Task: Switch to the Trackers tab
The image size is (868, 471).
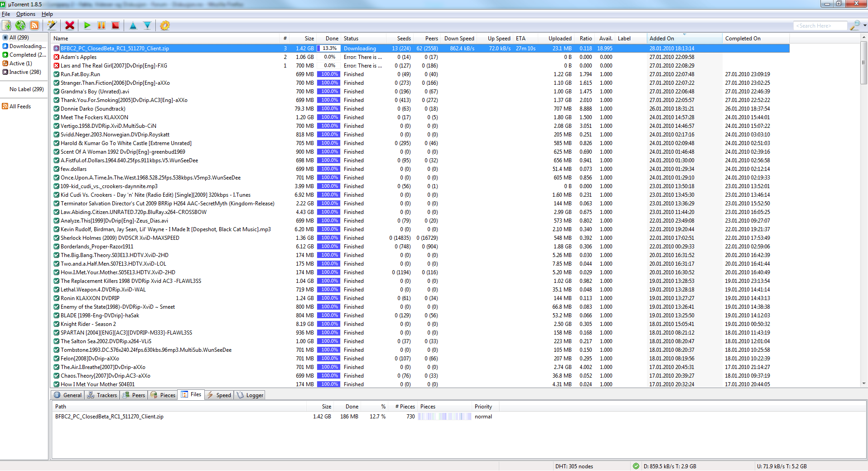Action: click(102, 395)
